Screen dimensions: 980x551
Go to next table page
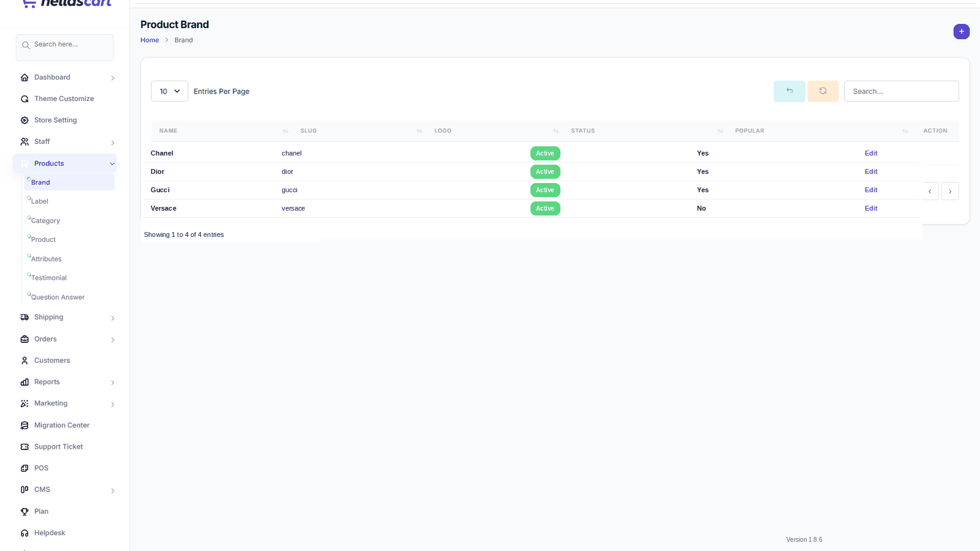950,191
